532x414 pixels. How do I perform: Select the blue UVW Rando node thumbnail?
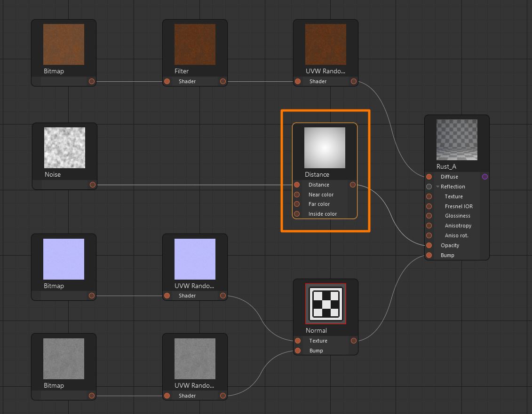coord(195,259)
